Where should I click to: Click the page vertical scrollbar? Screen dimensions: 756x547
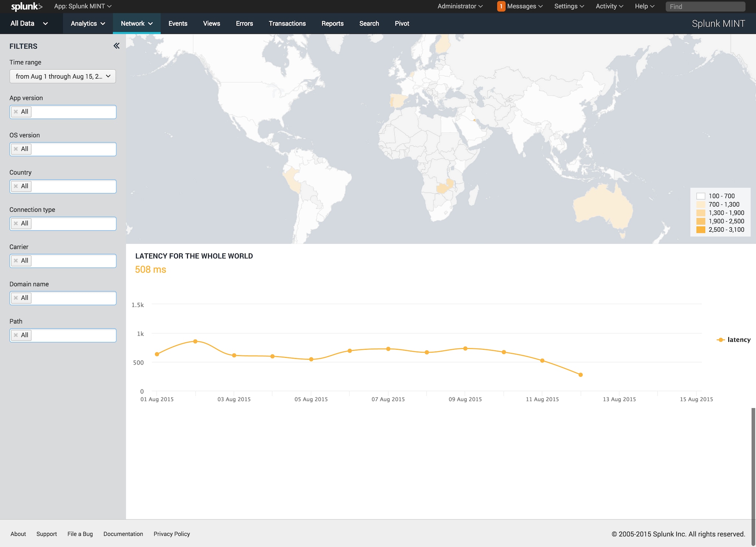tap(753, 476)
